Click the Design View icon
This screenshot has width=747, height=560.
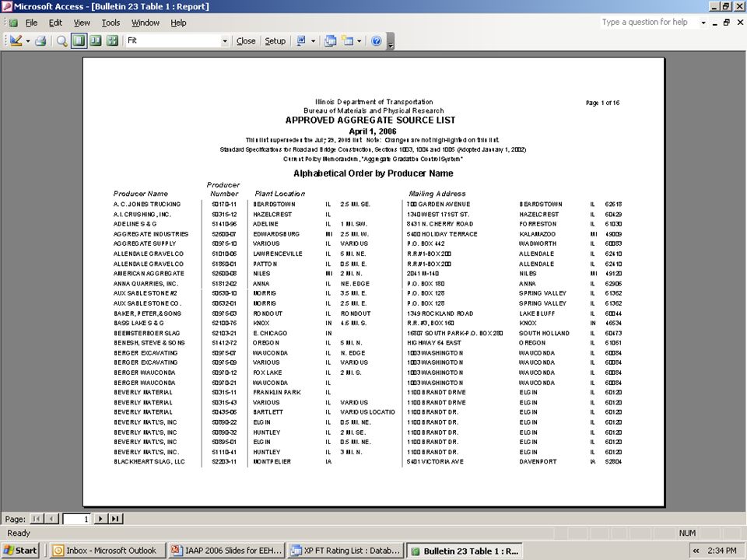pyautogui.click(x=16, y=41)
